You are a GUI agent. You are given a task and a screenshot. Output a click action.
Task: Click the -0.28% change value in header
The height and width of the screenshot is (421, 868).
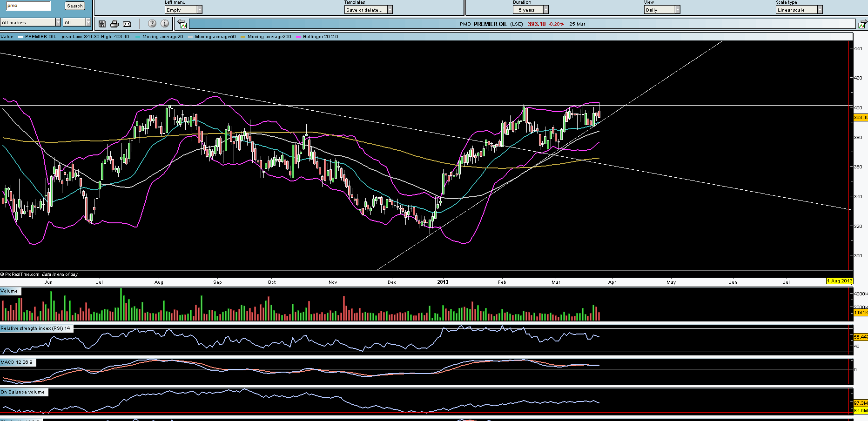point(556,24)
